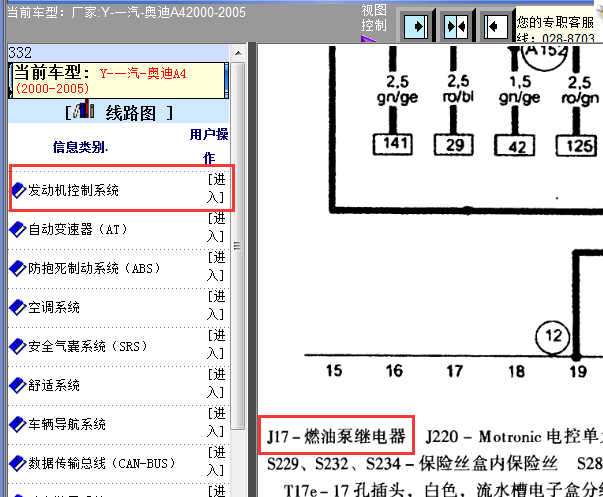
Task: Click 进入 button for 安全气囊系统(SRS)
Action: [217, 345]
